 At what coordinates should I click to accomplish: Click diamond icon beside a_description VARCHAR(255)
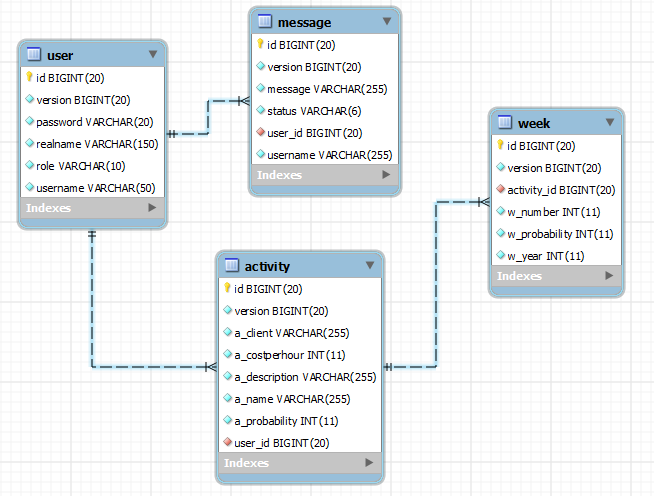tap(228, 376)
